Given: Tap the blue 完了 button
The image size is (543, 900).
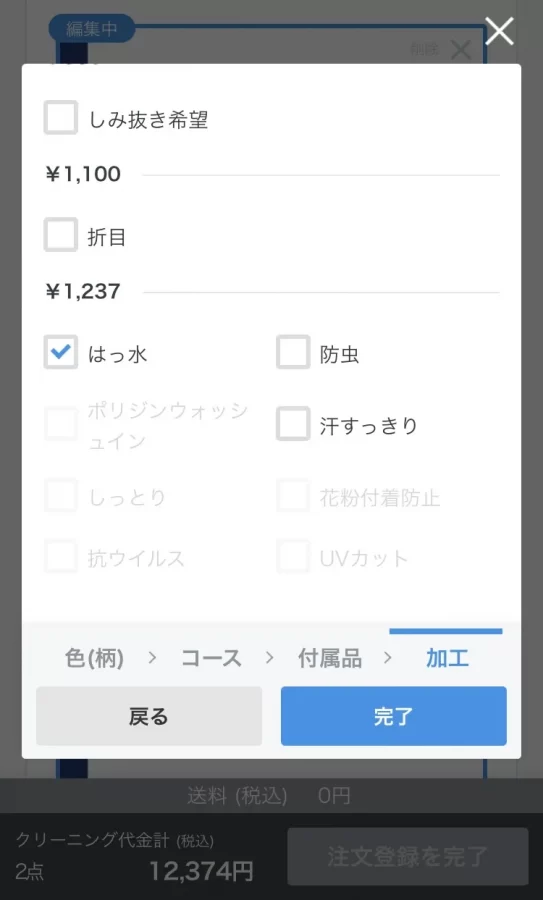Looking at the screenshot, I should pyautogui.click(x=394, y=716).
